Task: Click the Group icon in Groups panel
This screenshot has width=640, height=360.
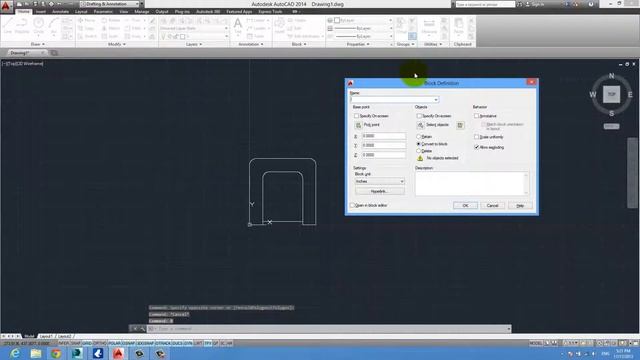Action: point(401,26)
